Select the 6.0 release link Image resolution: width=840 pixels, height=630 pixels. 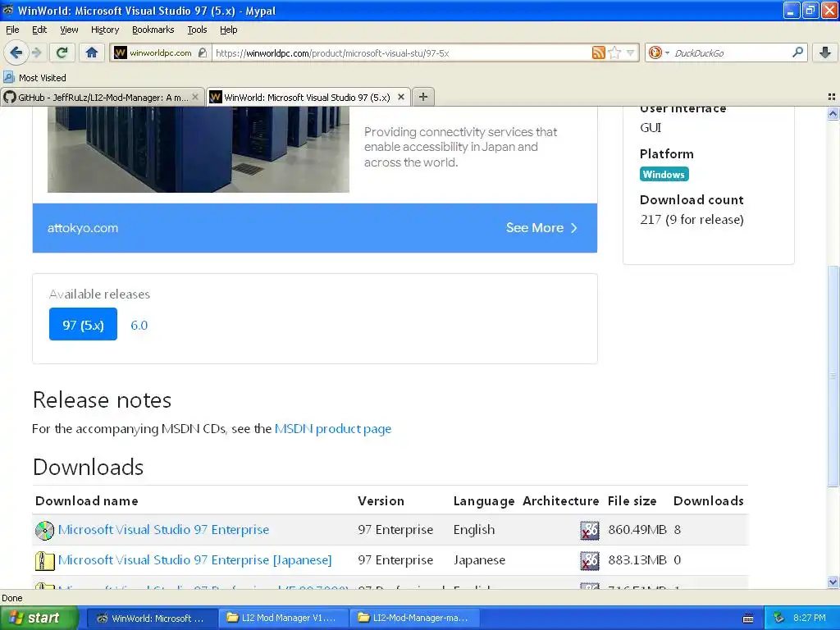tap(139, 325)
